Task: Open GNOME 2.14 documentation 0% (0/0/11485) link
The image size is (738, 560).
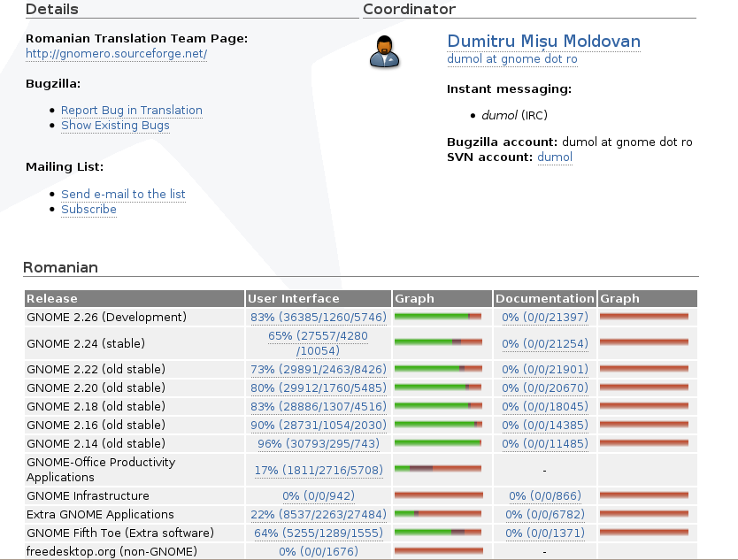Action: point(545,444)
